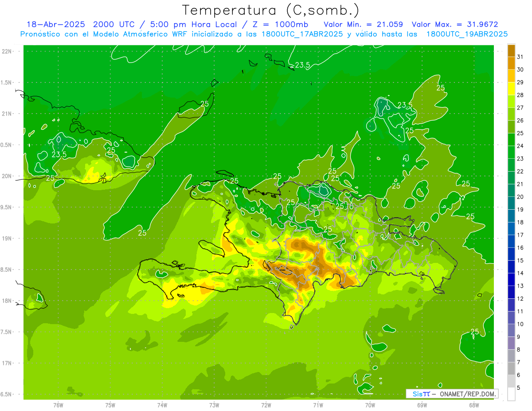Click the "70W" longitude axis label
The image size is (532, 411).
370,405
